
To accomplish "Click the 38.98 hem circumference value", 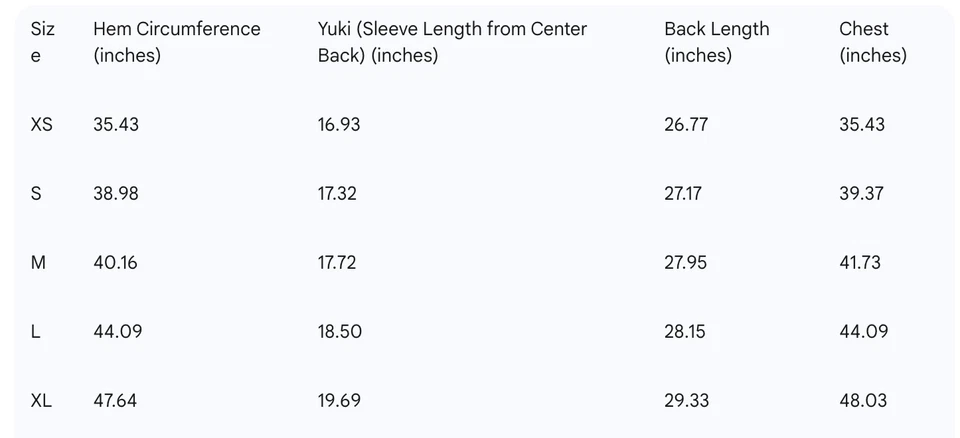I will coord(116,194).
